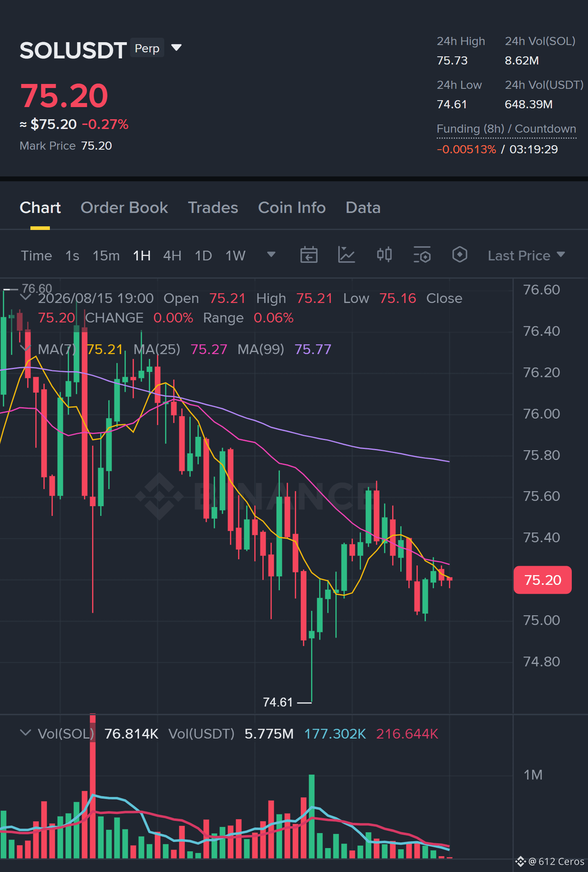Tap the 24h High value 75.73
The image size is (588, 872).
[x=452, y=60]
